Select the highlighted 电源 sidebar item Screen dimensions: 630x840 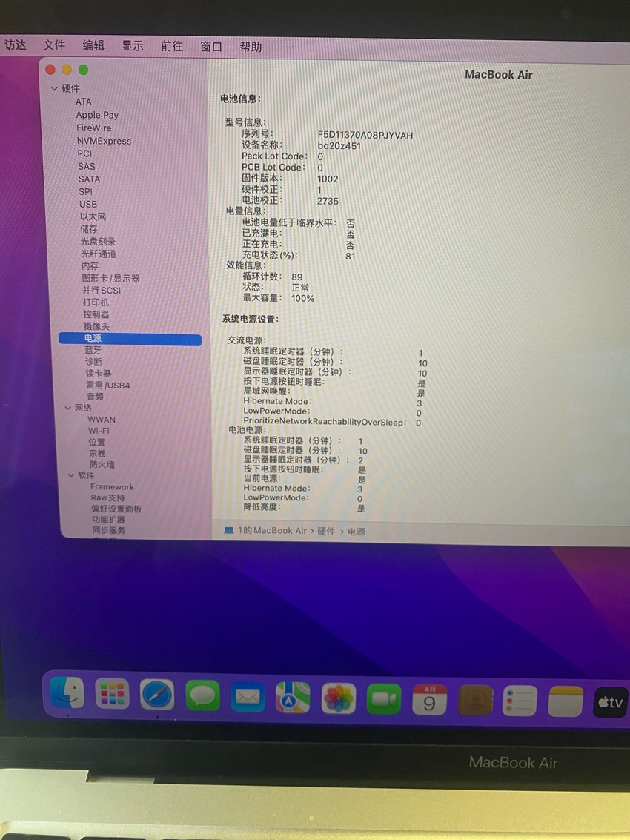(130, 339)
